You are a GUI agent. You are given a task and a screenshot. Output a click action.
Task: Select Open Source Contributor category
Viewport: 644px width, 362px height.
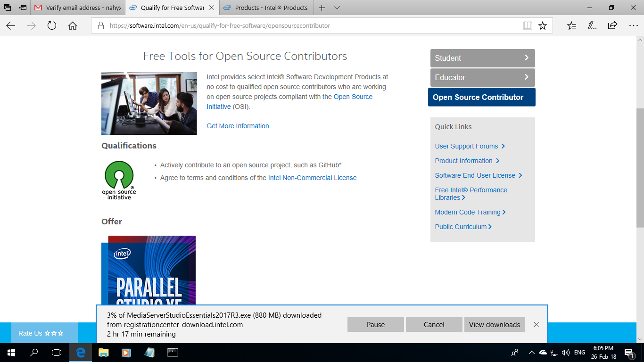[x=482, y=97]
